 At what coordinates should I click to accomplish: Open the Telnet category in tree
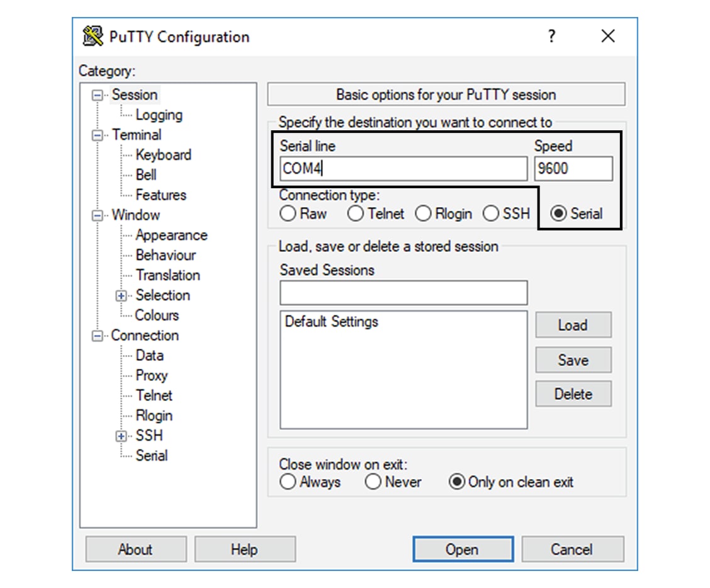154,395
